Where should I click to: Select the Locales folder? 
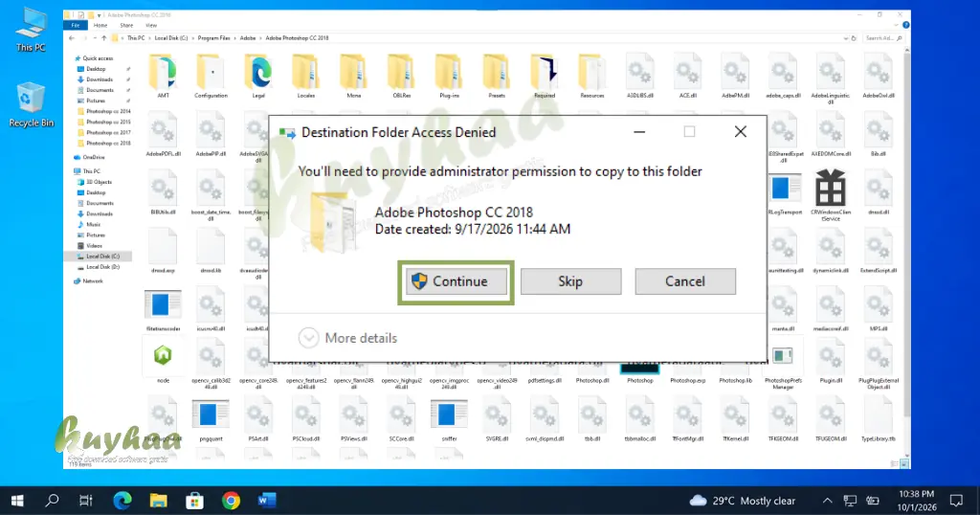tap(306, 77)
